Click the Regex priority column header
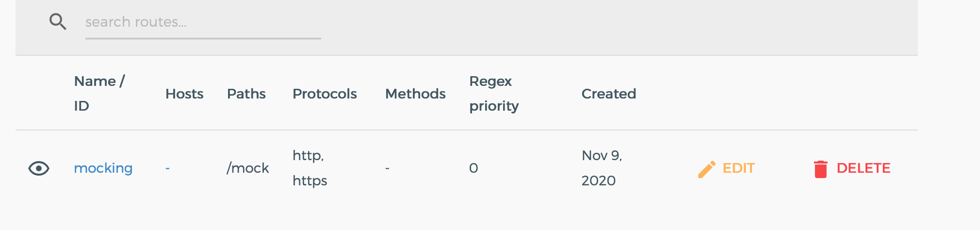The height and width of the screenshot is (230, 980). tap(494, 94)
